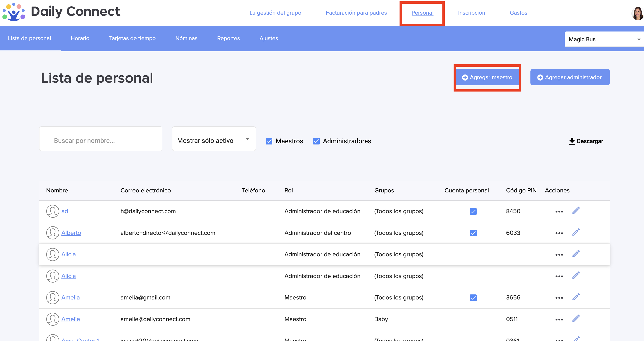
Task: Click the Descargar download icon
Action: click(572, 141)
